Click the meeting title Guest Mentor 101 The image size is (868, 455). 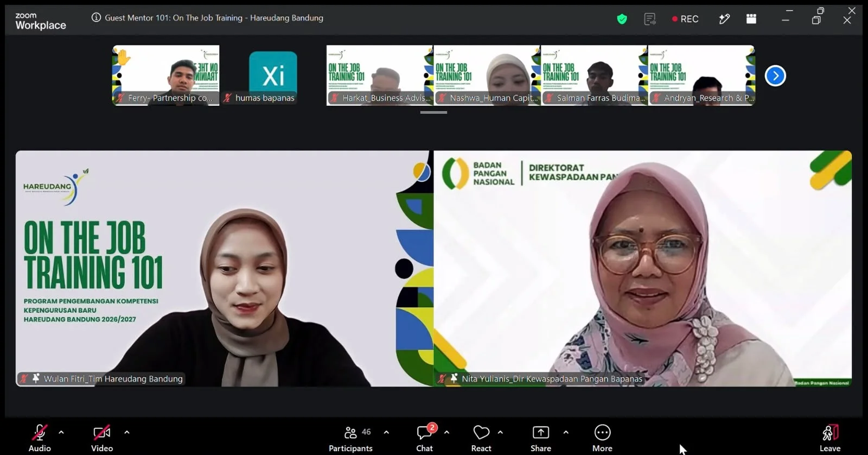pos(214,18)
